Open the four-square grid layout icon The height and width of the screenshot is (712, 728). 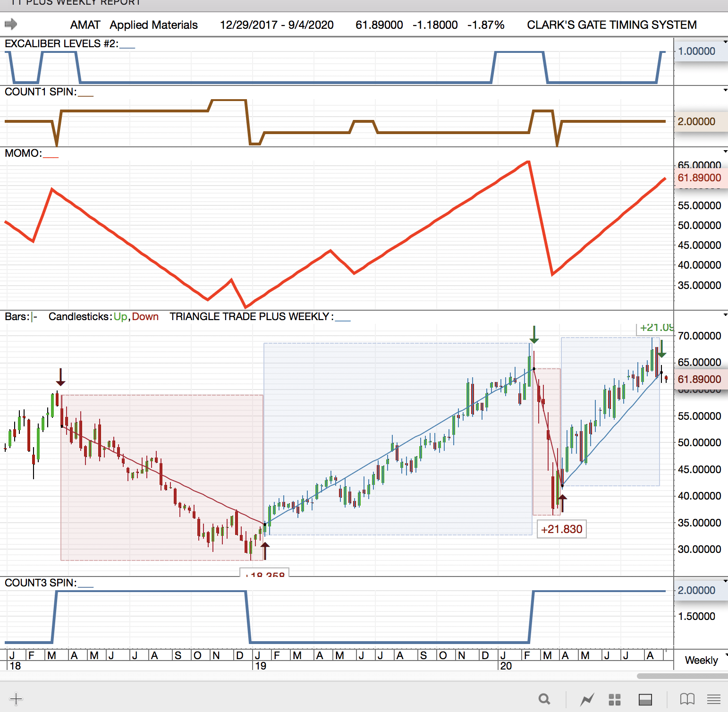pos(615,699)
